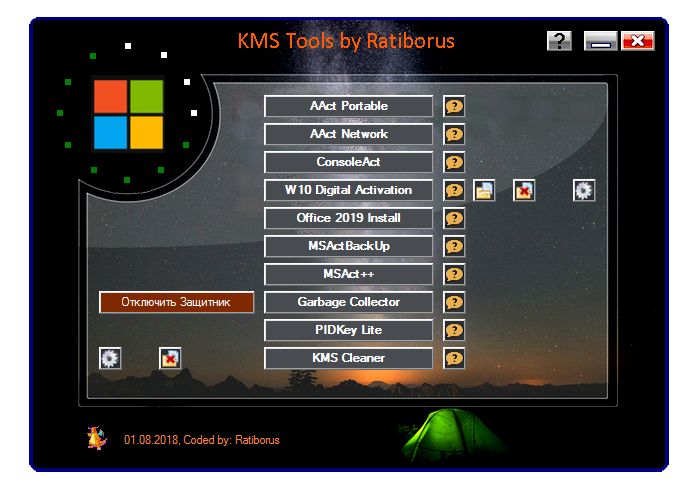This screenshot has height=491, width=691.
Task: View help for Garbage Collector
Action: pos(454,302)
